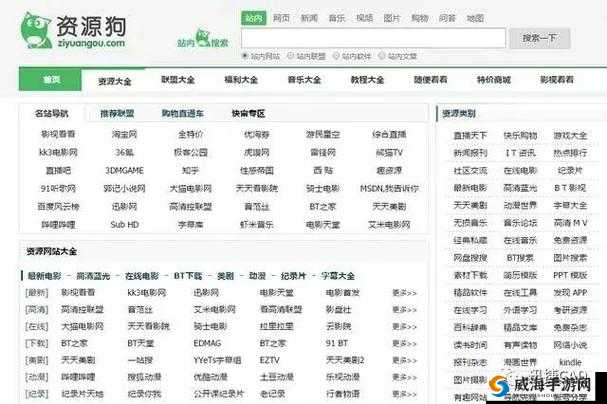The image size is (607, 404).
Task: Select the 购物直通车 panel tab
Action: point(183,113)
